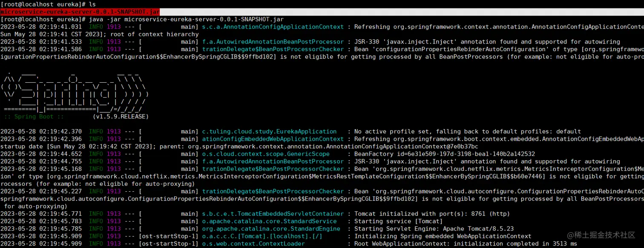The width and height of the screenshot is (644, 248).
Task: Click timestamp 2023-05-28 02:19:45.168
Action: coord(41,169)
